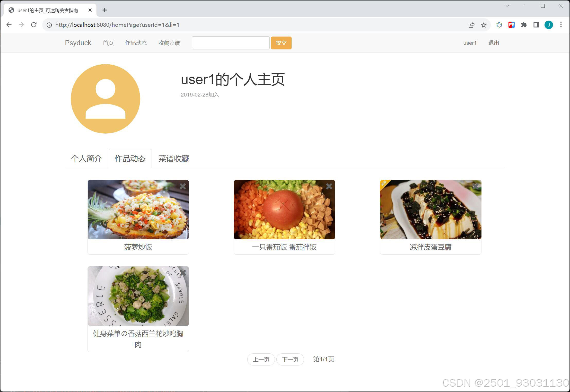Bookmark this page with the star icon
This screenshot has height=392, width=570.
[484, 25]
